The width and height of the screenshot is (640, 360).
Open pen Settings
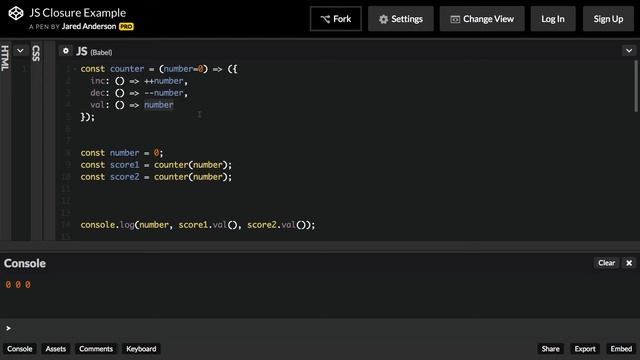tap(400, 19)
